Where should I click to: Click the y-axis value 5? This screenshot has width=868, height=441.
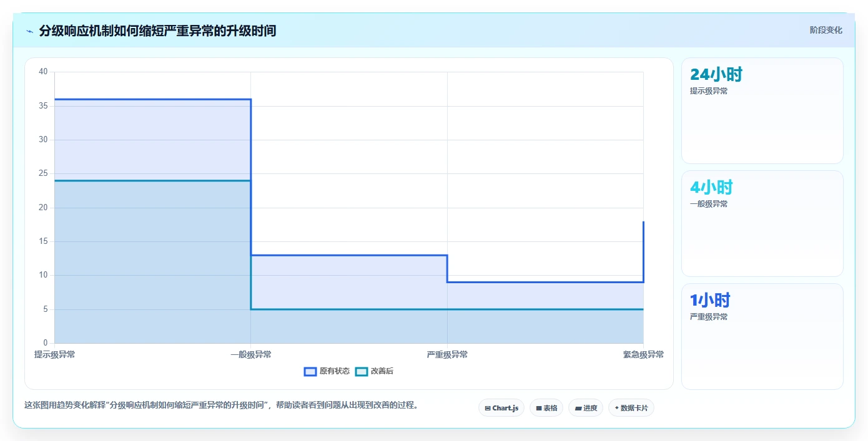pyautogui.click(x=46, y=309)
